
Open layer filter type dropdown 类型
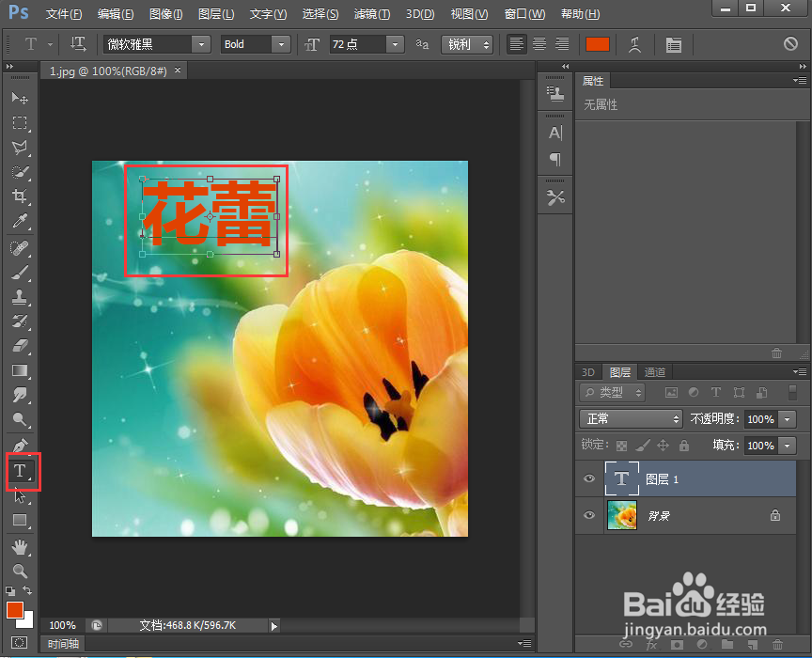pos(612,393)
